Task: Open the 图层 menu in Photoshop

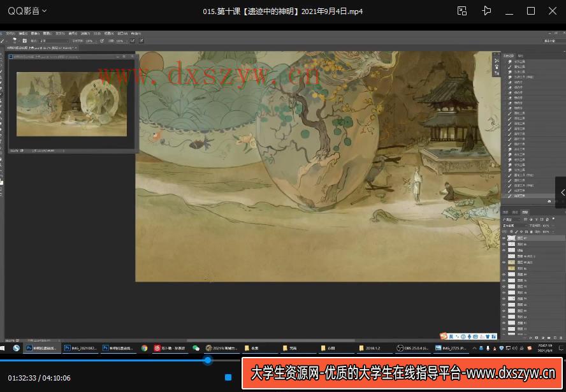Action: point(47,34)
